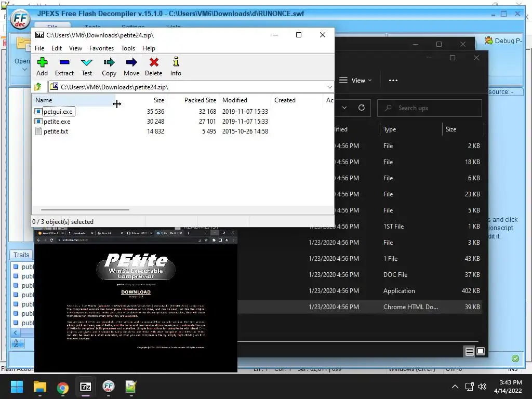Viewport: 532px width, 399px height.
Task: Reload the page in the Chrome preview
Action: coord(51,240)
